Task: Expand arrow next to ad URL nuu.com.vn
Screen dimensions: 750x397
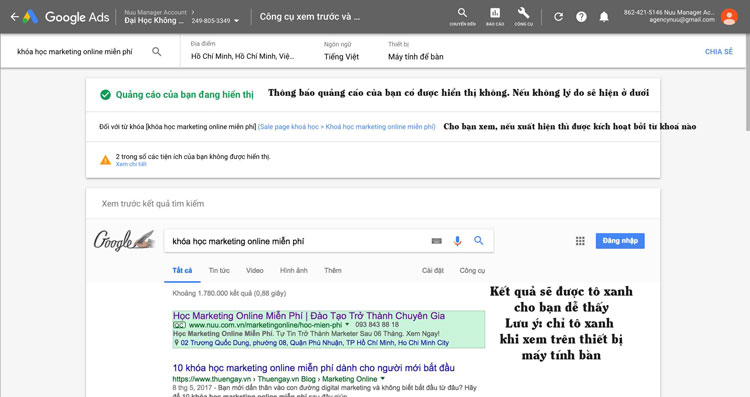Action: click(x=347, y=325)
